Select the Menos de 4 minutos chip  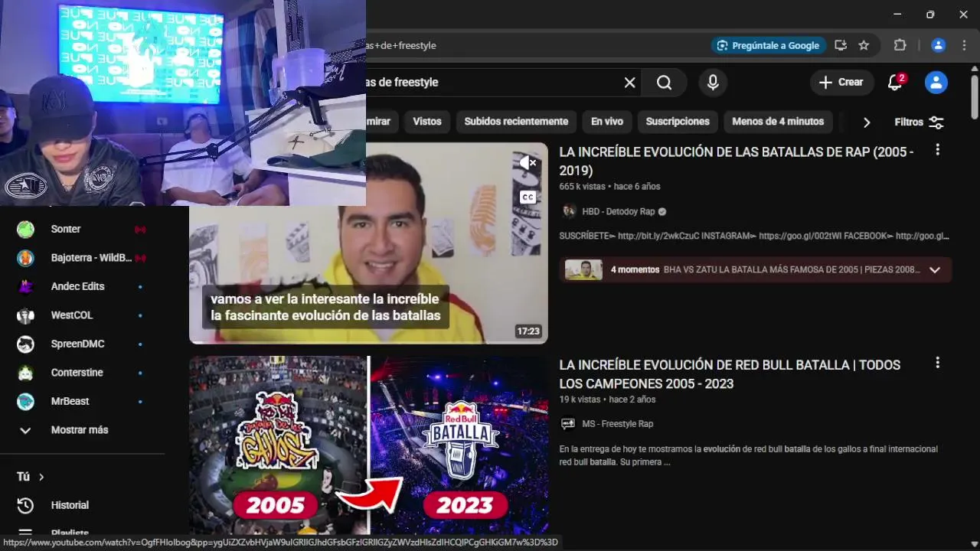coord(778,122)
